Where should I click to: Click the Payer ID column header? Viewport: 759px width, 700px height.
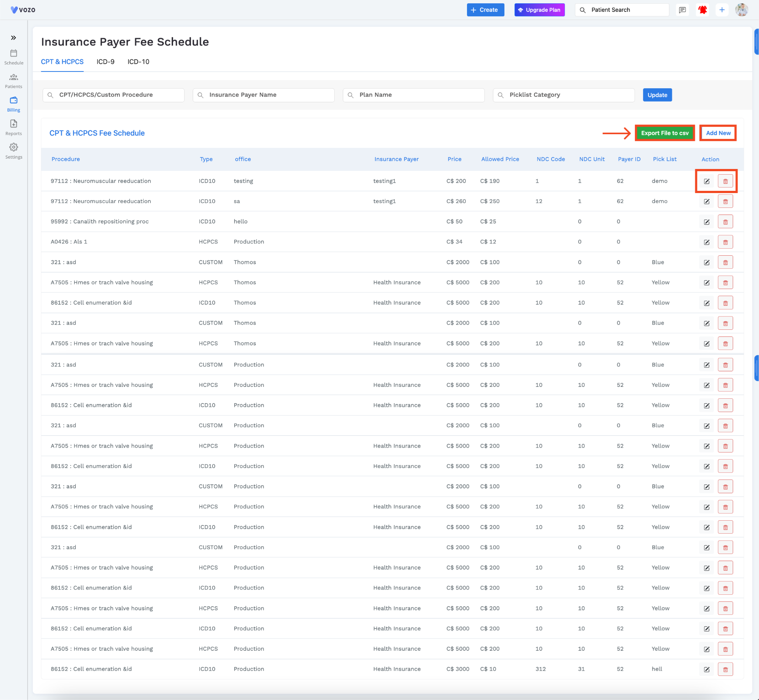(x=629, y=159)
